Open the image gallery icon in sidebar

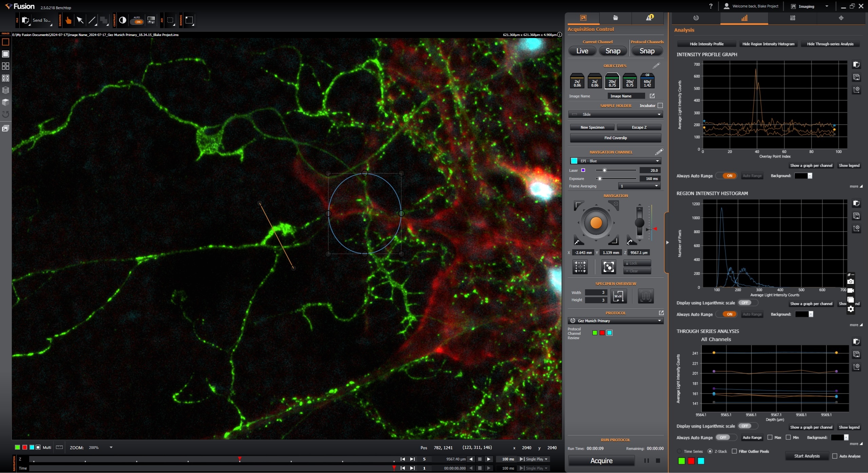pyautogui.click(x=5, y=128)
